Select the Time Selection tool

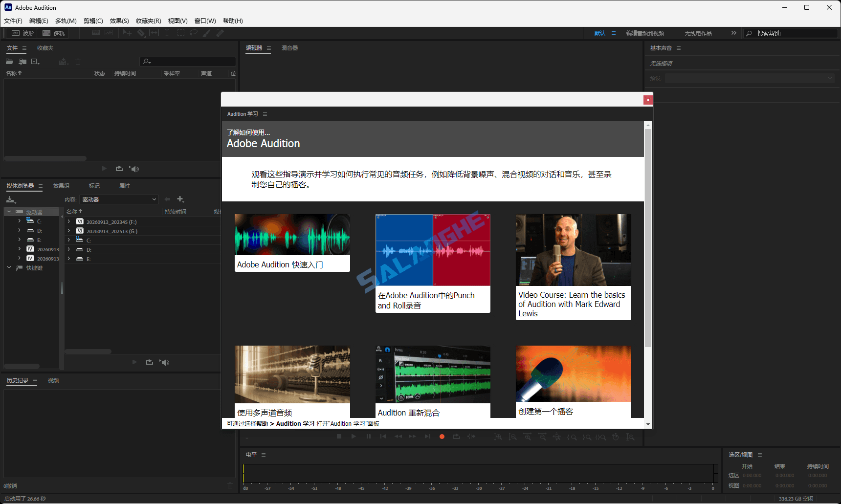pyautogui.click(x=167, y=33)
